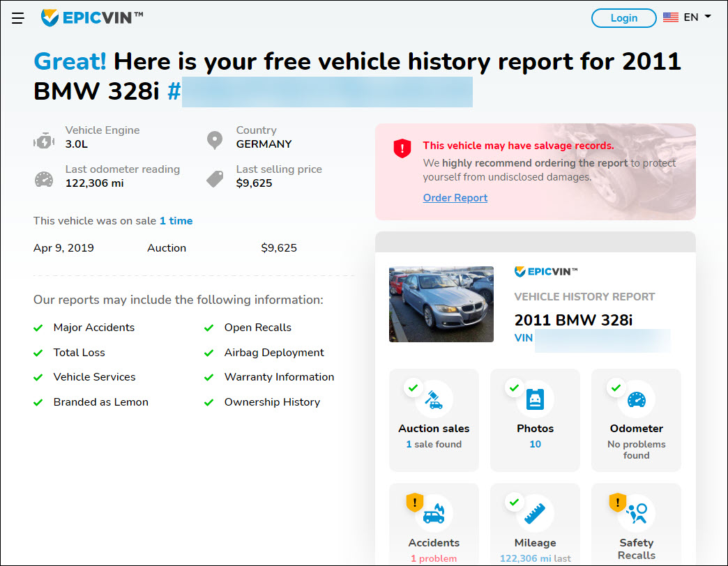Click the Auction sales card title
Screen dimensions: 728x566
pyautogui.click(x=434, y=429)
